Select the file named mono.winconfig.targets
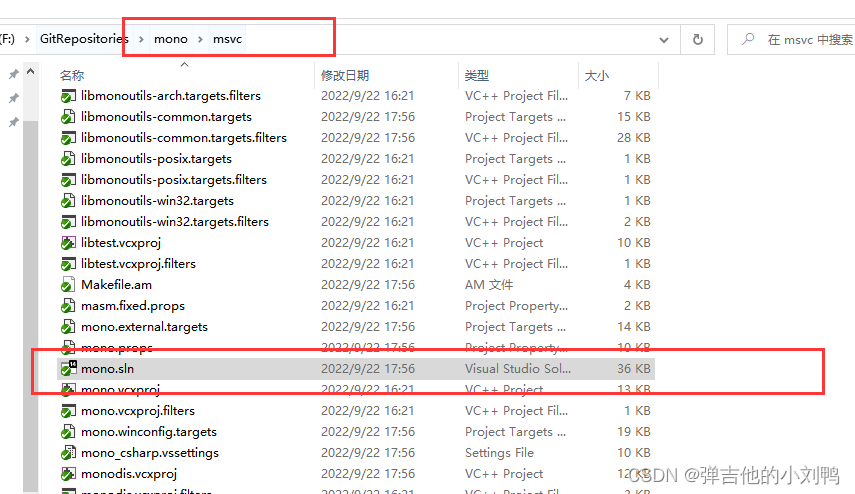 149,432
